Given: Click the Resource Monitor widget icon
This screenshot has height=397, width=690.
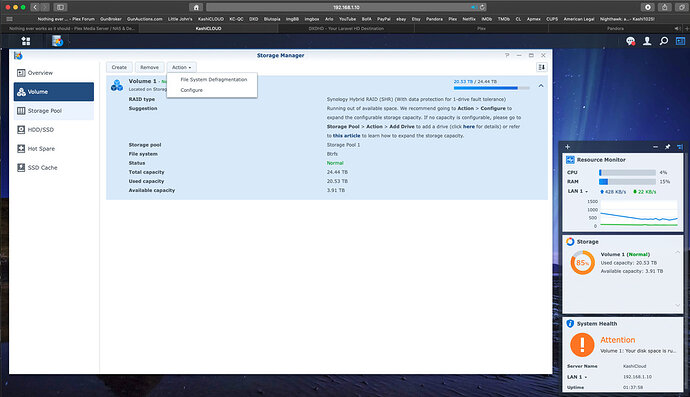Looking at the screenshot, I should tap(570, 160).
